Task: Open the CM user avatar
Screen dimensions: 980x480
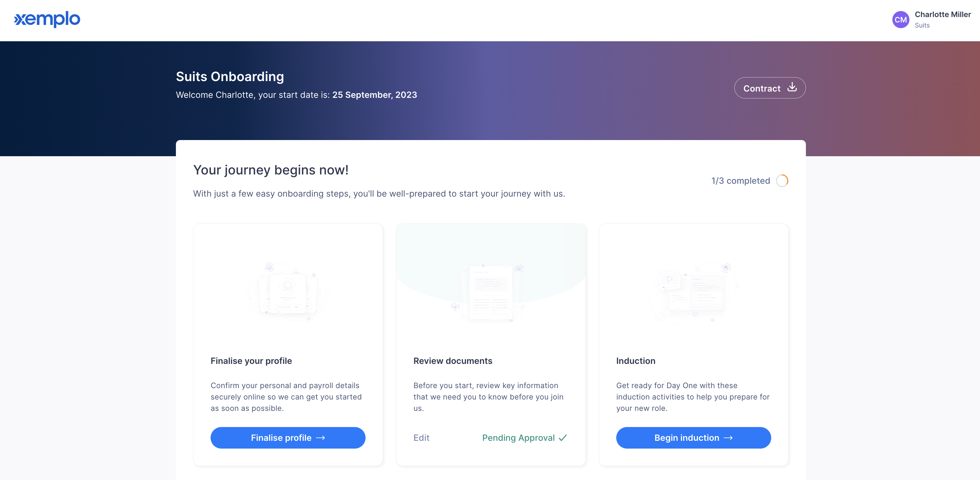Action: click(900, 20)
